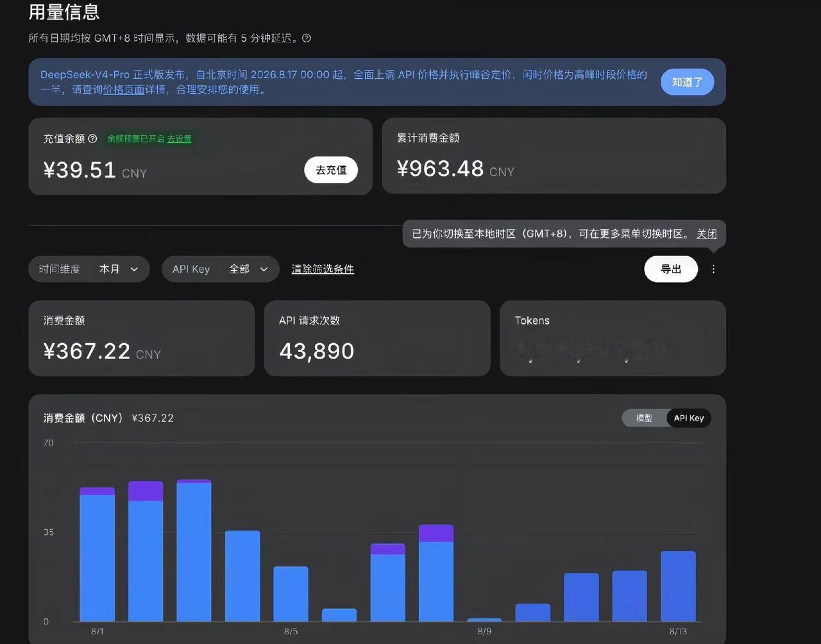
Task: Click the 8/5 x-axis date label
Action: (x=291, y=631)
